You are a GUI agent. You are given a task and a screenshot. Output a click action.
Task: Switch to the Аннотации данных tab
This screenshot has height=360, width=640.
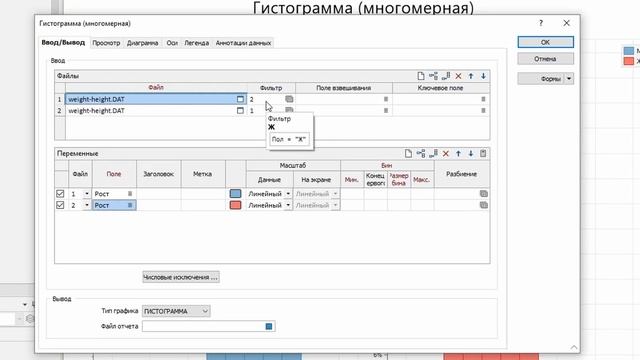(243, 43)
